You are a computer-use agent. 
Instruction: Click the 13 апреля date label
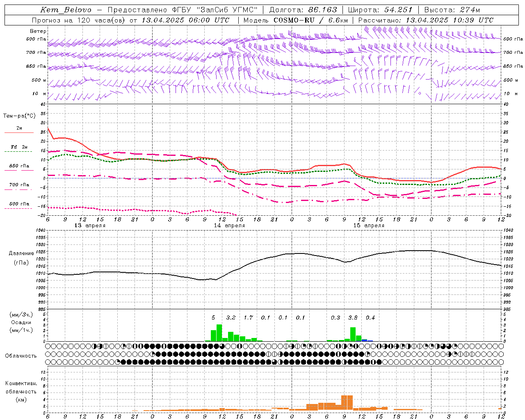coord(90,226)
